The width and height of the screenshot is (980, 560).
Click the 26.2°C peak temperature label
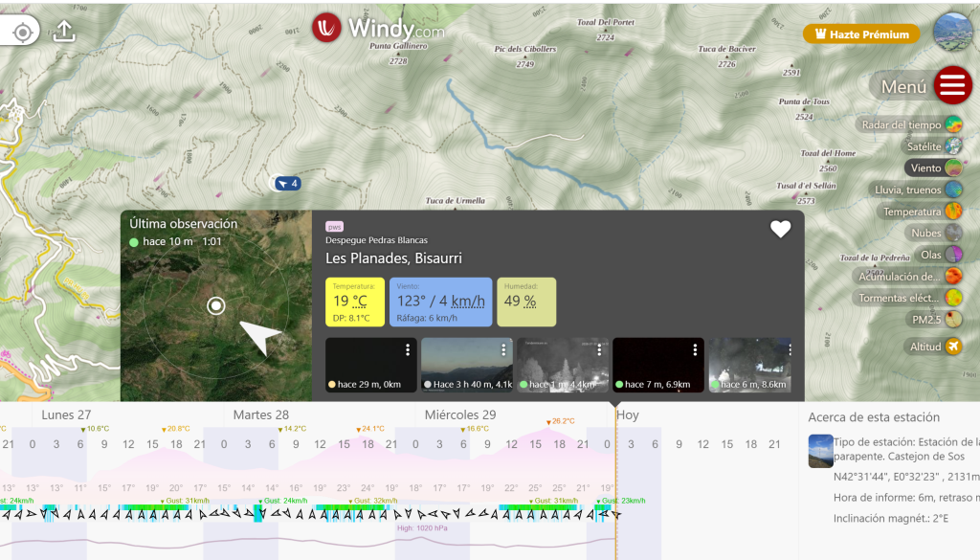[561, 421]
